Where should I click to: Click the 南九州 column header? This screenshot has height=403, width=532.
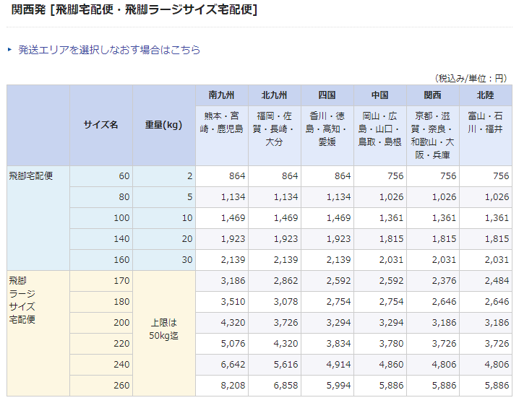point(221,95)
